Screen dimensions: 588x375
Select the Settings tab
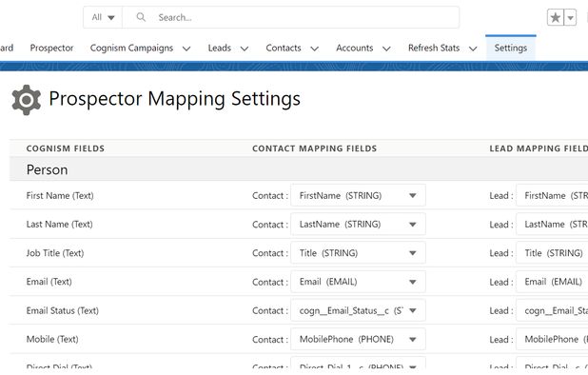[x=510, y=48]
